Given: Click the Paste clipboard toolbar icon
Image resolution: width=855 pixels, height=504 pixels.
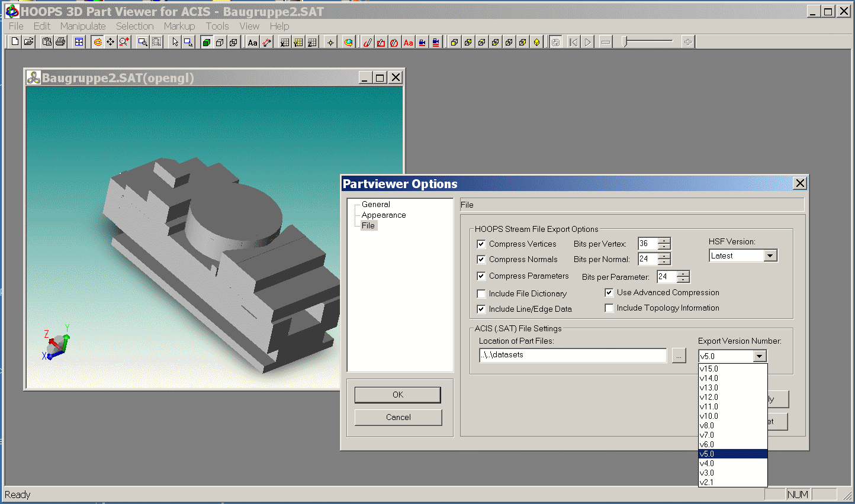Looking at the screenshot, I should point(47,42).
